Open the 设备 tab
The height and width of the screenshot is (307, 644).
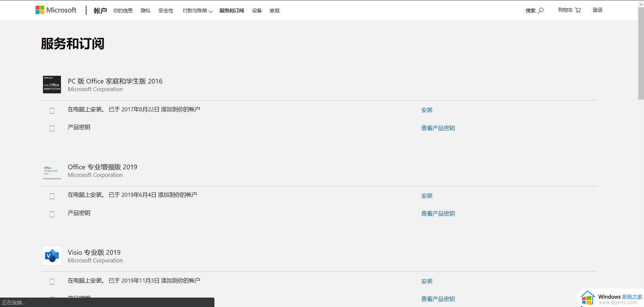coord(257,11)
